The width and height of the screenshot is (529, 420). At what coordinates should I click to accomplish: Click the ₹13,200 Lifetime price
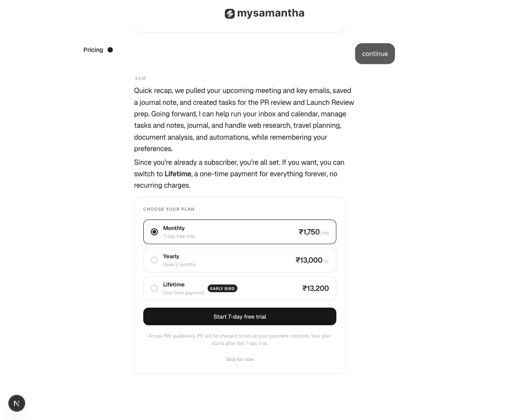(316, 288)
